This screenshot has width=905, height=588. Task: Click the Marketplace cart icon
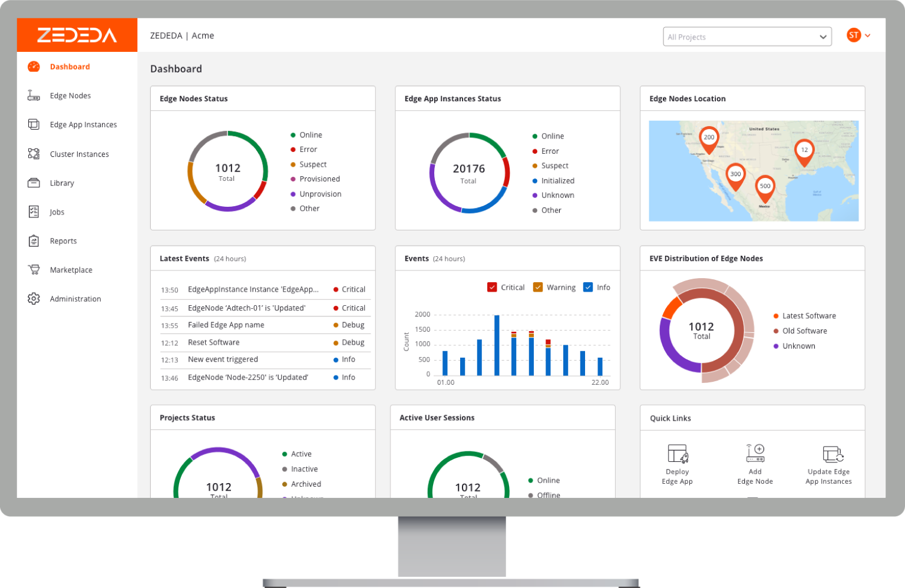point(34,270)
